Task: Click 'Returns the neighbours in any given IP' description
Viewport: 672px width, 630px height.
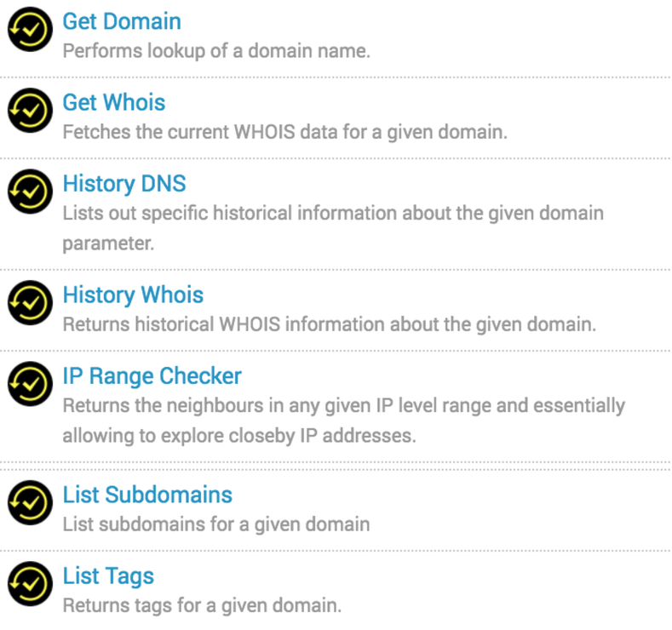Action: [344, 421]
